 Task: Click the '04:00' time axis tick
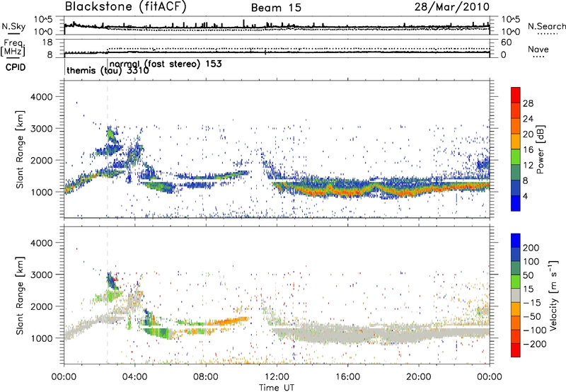(134, 377)
